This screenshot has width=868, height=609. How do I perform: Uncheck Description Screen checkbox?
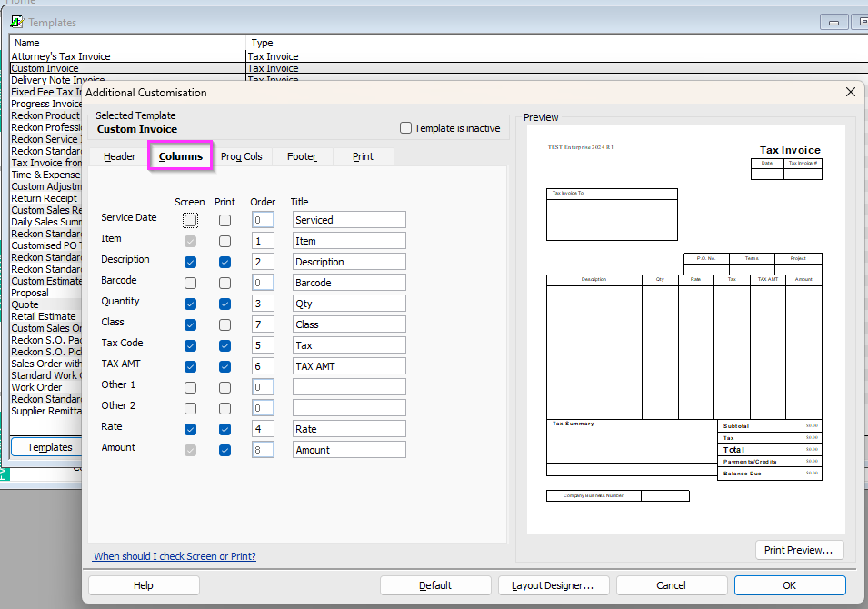click(x=191, y=262)
